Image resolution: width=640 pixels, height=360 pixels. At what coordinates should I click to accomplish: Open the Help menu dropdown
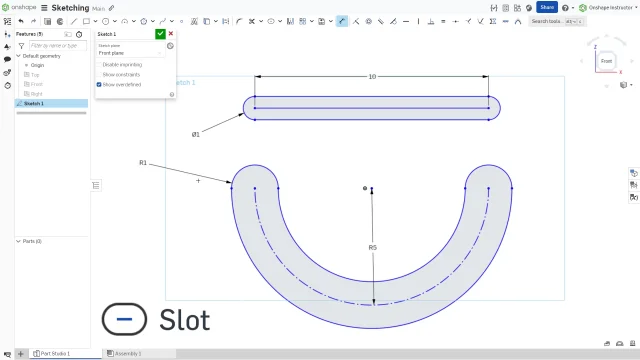coord(567,8)
